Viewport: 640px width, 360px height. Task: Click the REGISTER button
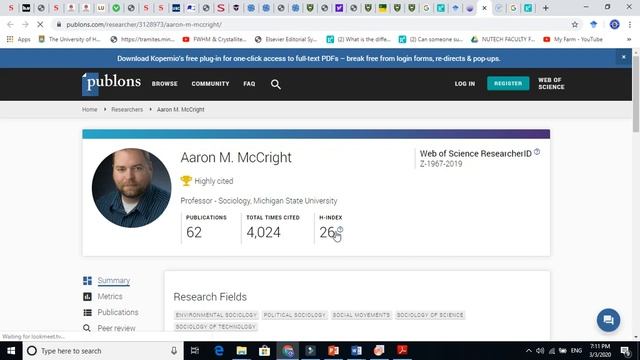[x=508, y=83]
